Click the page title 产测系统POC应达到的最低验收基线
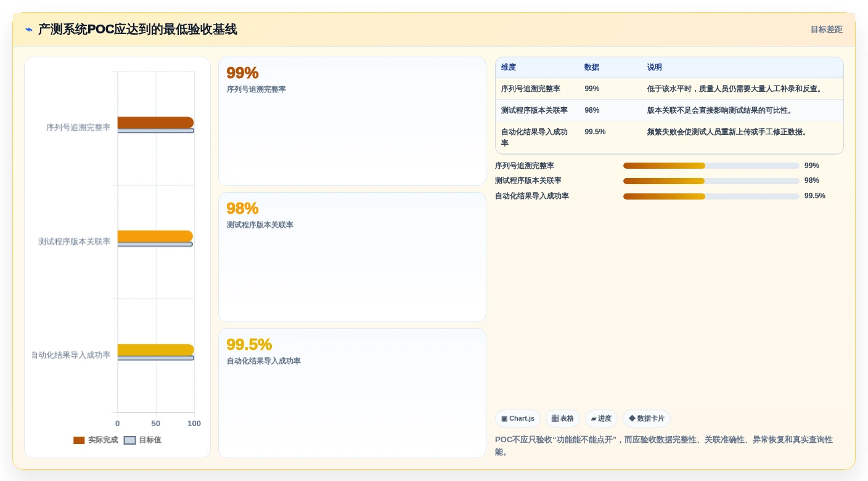The image size is (868, 481). (137, 30)
